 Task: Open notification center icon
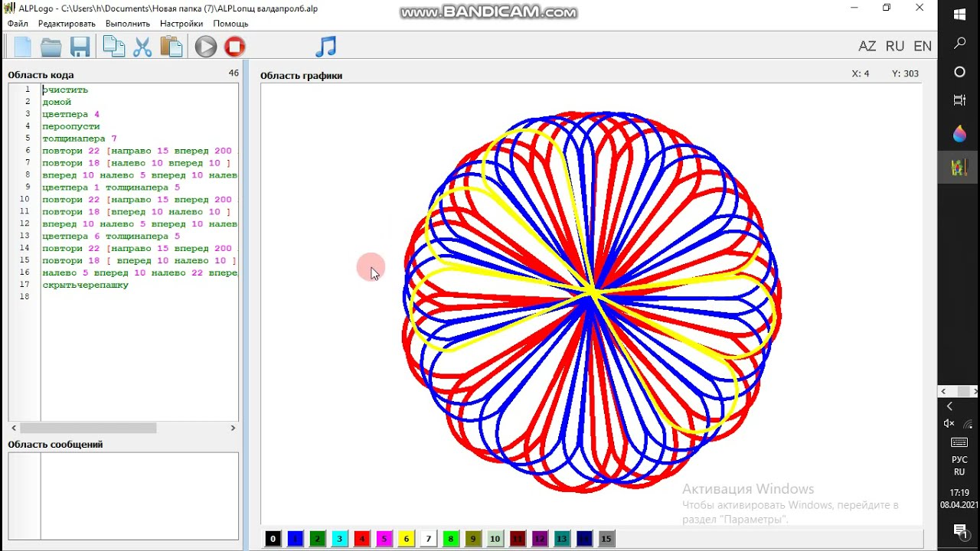point(959,530)
